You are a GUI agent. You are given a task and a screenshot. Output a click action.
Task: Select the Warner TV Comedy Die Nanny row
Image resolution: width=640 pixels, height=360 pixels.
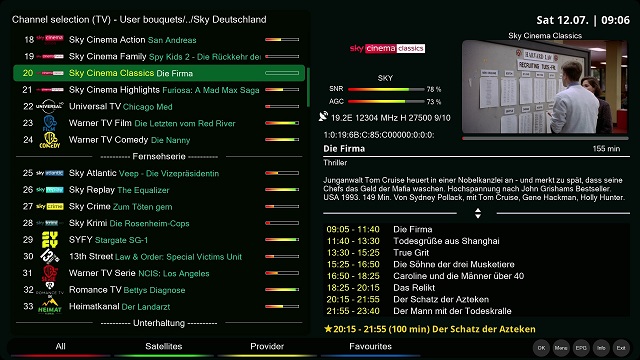point(159,140)
